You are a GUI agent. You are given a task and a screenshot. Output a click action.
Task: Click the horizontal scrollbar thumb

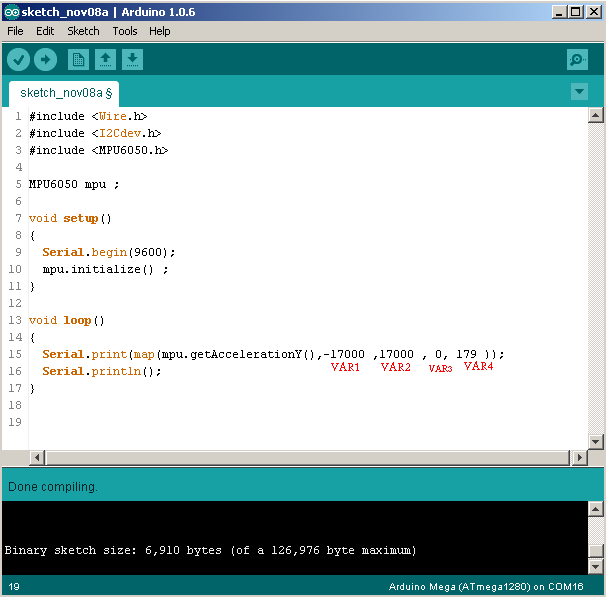[x=307, y=458]
